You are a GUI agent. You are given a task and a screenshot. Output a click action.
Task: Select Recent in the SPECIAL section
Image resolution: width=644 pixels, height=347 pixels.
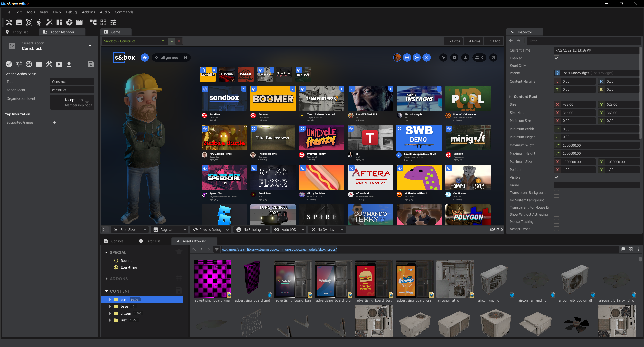point(126,261)
